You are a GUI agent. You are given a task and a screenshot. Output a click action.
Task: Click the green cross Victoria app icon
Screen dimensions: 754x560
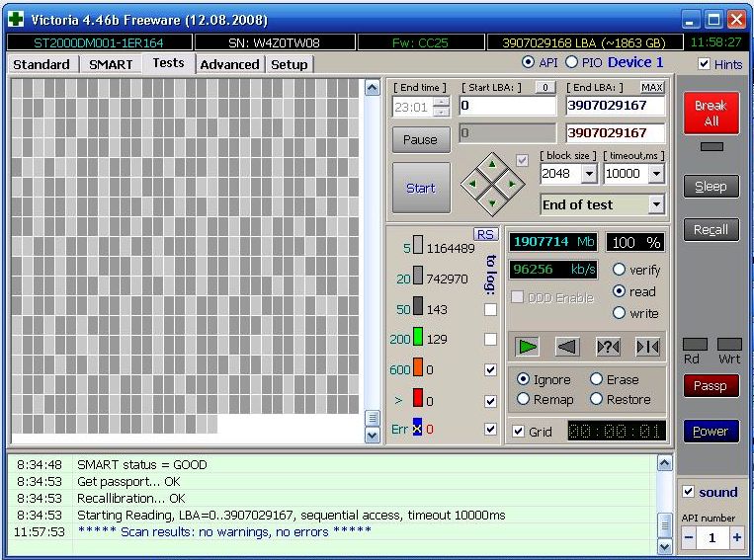coord(16,19)
